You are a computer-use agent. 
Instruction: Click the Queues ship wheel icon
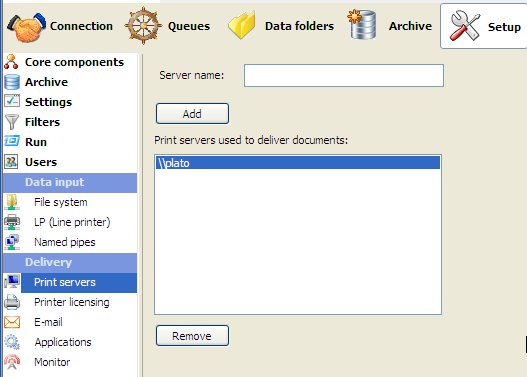[143, 26]
